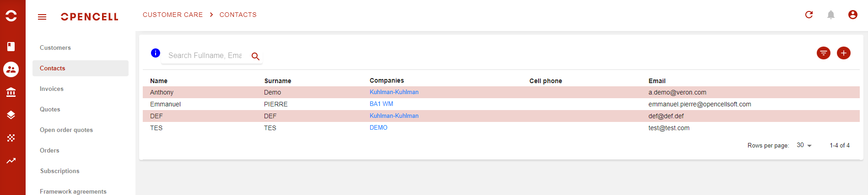Open the Subscriptions menu item
This screenshot has height=195, width=868.
[59, 171]
